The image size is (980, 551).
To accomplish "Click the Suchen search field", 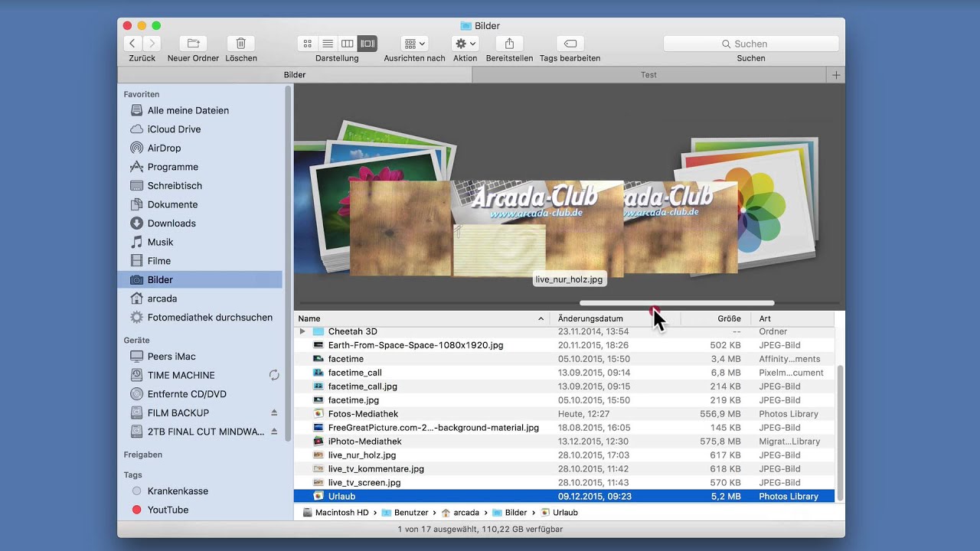I will 750,44.
